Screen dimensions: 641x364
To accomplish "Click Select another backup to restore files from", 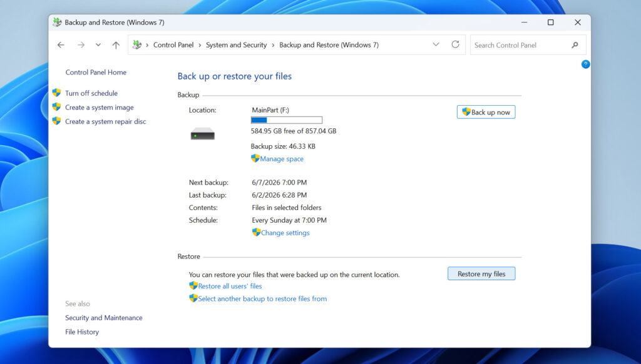I will click(x=262, y=299).
